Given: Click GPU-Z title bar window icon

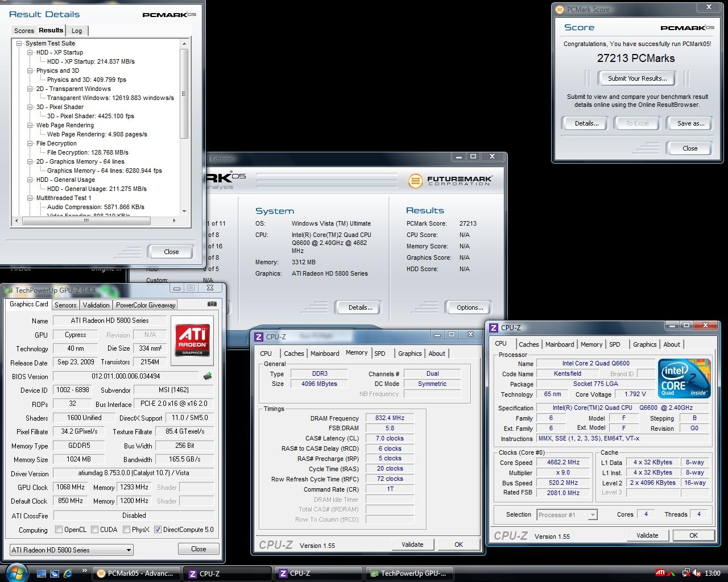Looking at the screenshot, I should point(8,290).
